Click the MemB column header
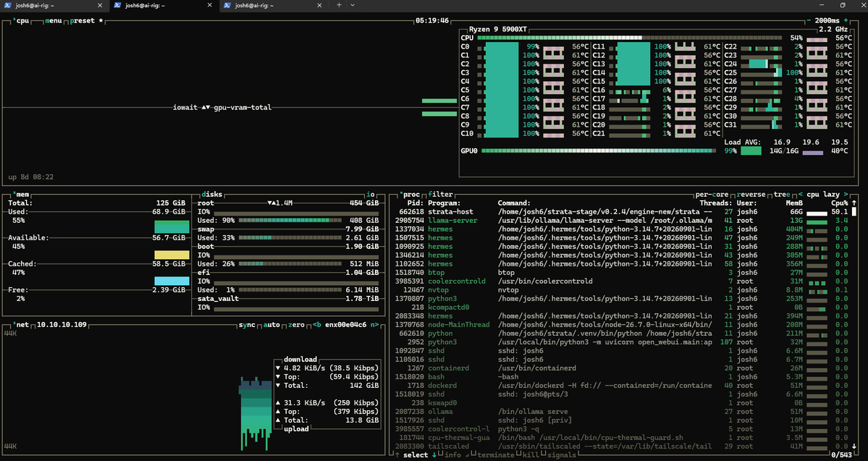The width and height of the screenshot is (868, 461). [x=794, y=203]
